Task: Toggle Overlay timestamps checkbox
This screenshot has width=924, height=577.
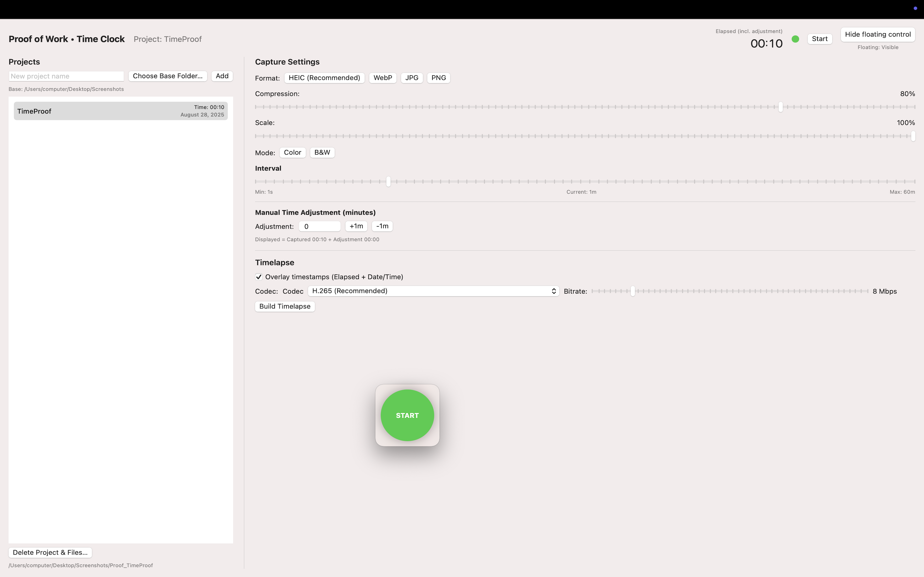Action: tap(259, 277)
